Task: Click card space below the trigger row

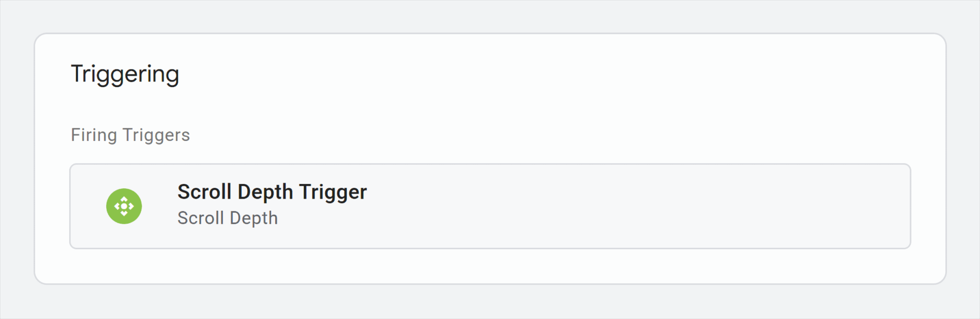Action: click(x=490, y=266)
